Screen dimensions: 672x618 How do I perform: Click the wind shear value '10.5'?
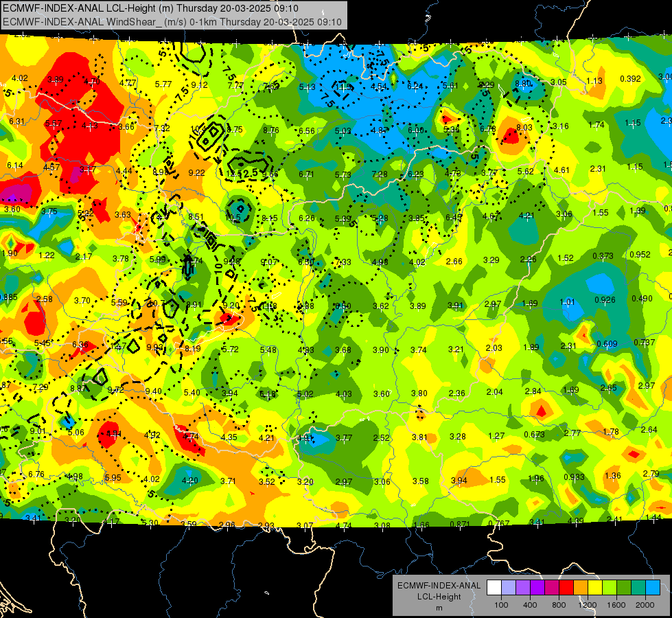pyautogui.click(x=233, y=218)
